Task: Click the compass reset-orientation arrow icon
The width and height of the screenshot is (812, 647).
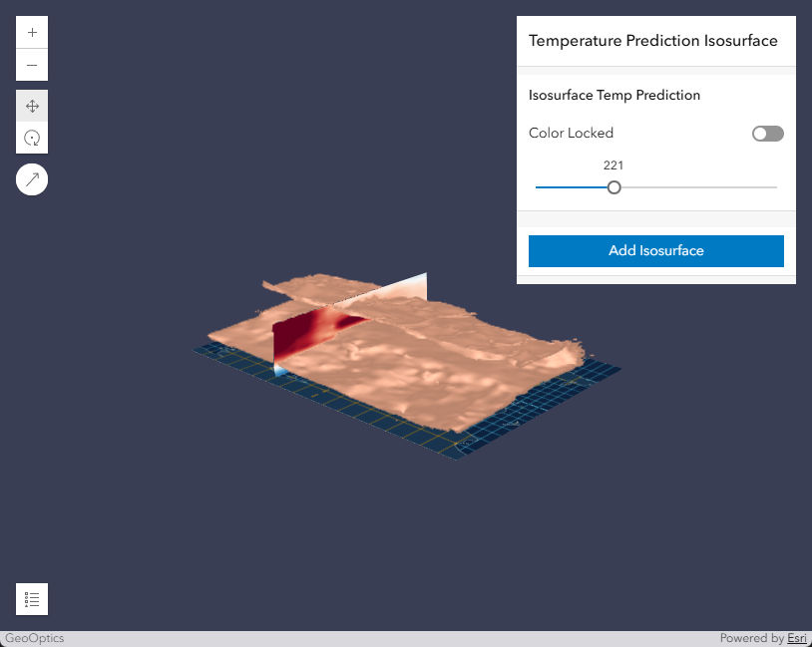Action: tap(32, 178)
